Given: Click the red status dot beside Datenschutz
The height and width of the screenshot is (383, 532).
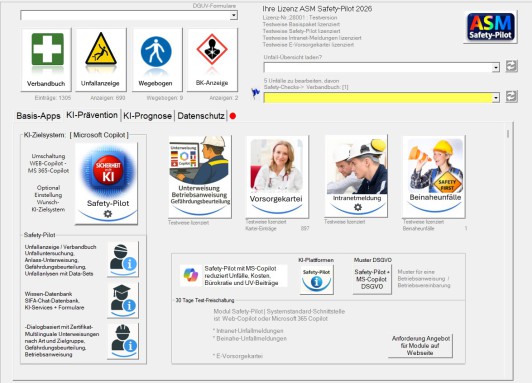Looking at the screenshot, I should tap(233, 116).
